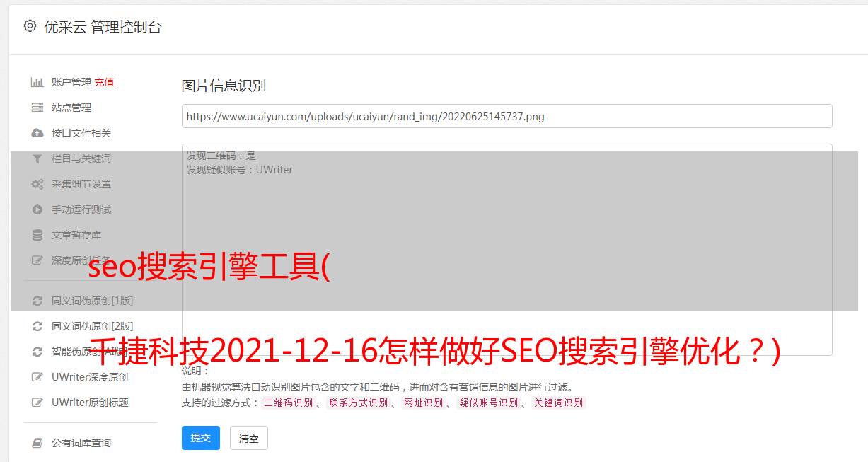Screen dimensions: 868x462
Task: Click the blue 提交 submit button
Action: pos(201,438)
